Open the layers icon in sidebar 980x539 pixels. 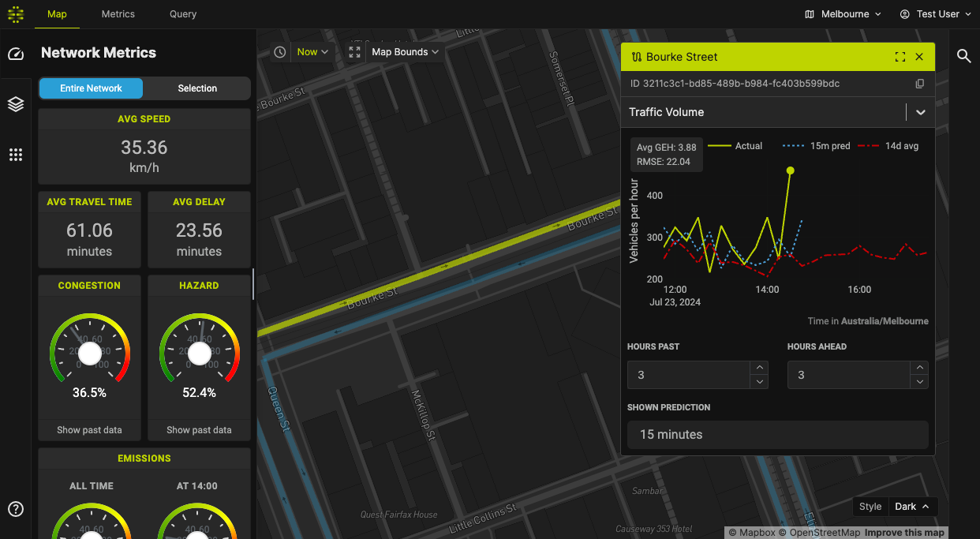pos(16,104)
